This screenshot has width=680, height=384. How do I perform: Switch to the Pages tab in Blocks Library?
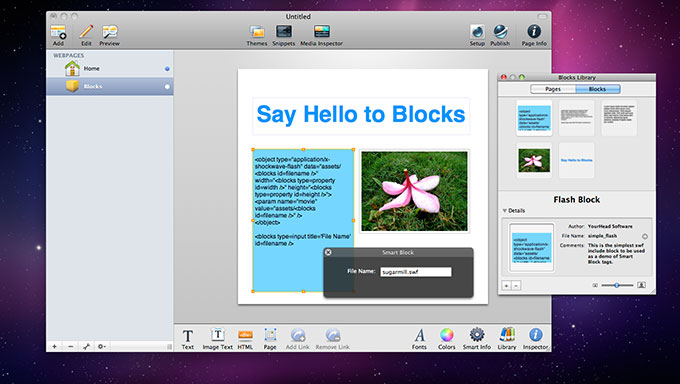coord(553,89)
